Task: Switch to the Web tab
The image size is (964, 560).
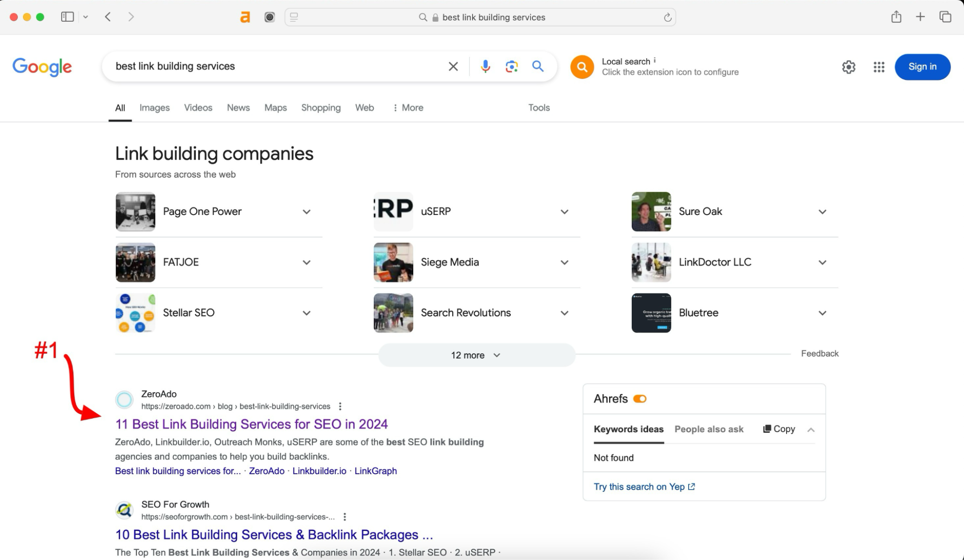Action: [x=365, y=108]
